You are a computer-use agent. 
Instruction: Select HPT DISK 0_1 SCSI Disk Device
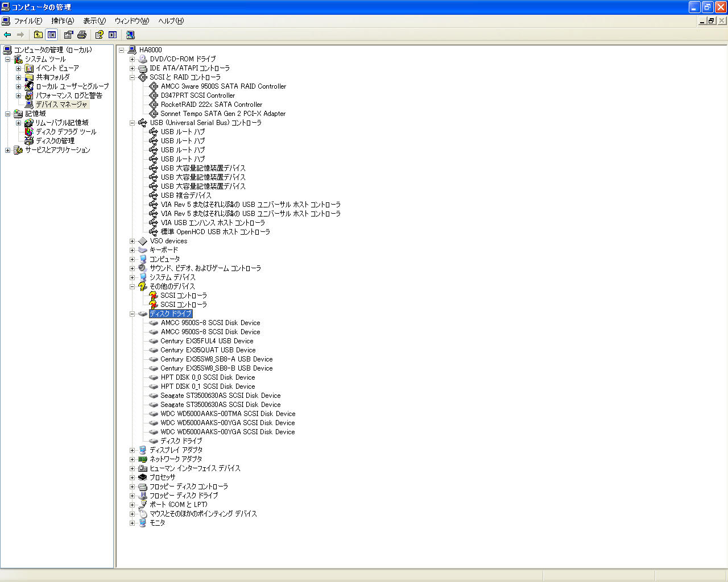[x=208, y=386]
